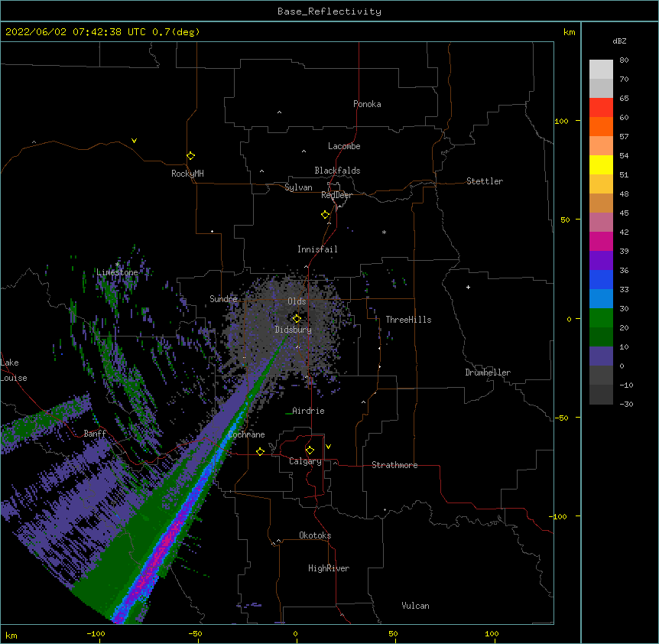Screen dimensions: 659x644
Task: Click the Strathmore label
Action: pyautogui.click(x=394, y=465)
